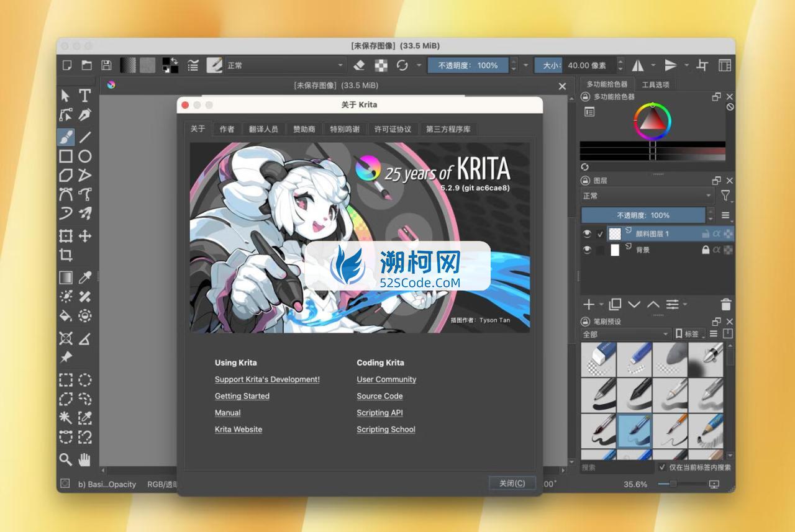Lock the 图层 docker panel
This screenshot has height=532, width=795.
tap(585, 181)
